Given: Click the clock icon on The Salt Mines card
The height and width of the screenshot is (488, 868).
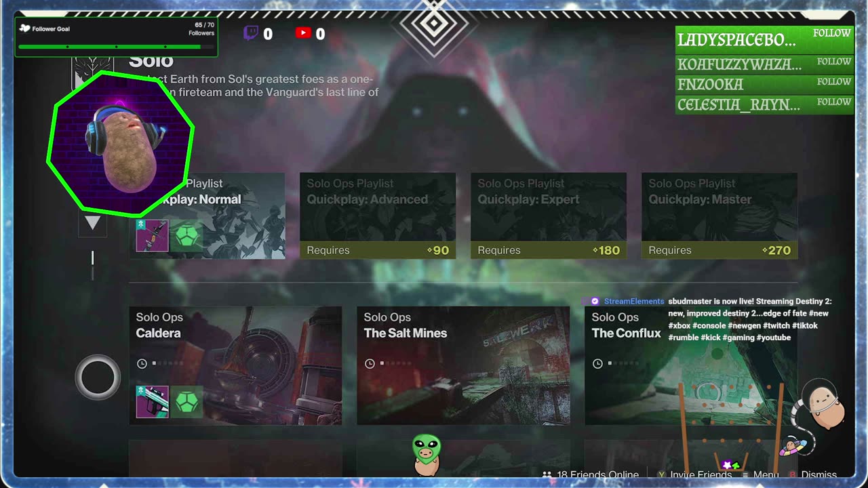Looking at the screenshot, I should [x=370, y=363].
